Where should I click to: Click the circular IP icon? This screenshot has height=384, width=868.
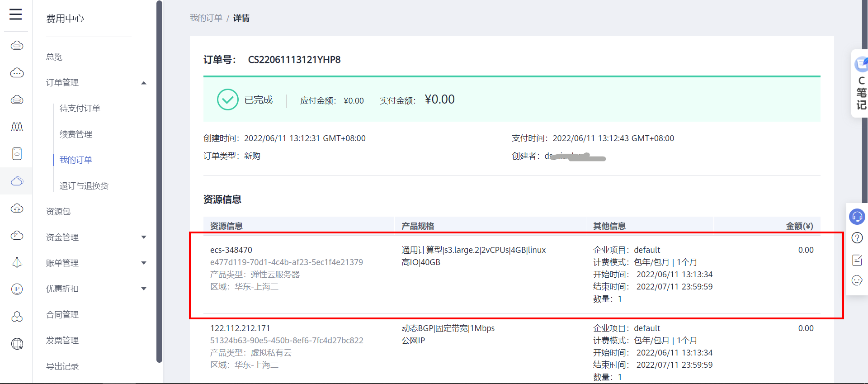point(17,289)
